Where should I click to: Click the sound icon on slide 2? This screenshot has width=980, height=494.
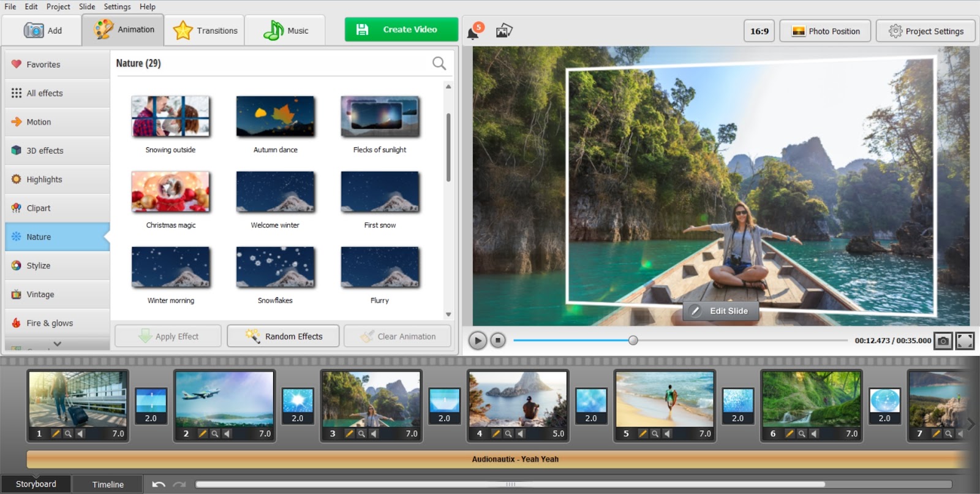[227, 433]
